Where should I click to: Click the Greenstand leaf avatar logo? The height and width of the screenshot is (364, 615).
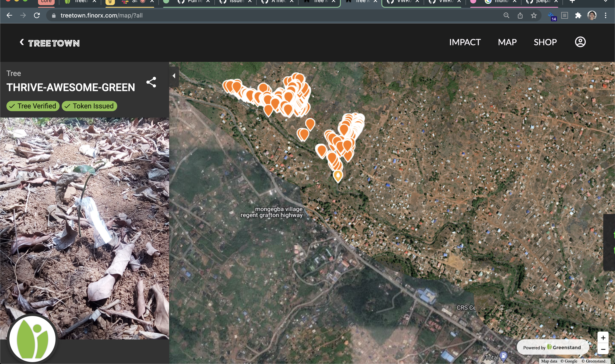coord(32,339)
